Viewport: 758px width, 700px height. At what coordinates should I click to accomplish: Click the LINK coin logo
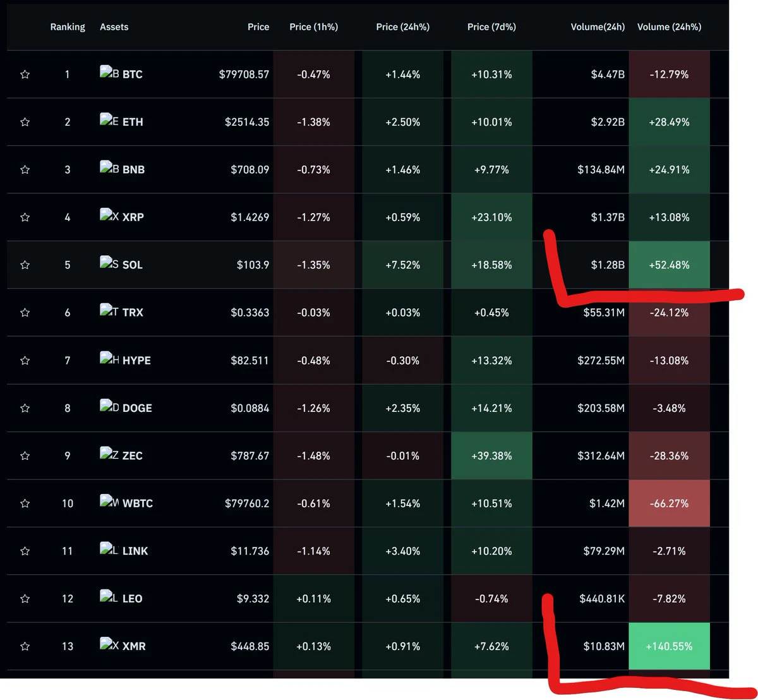pyautogui.click(x=109, y=549)
